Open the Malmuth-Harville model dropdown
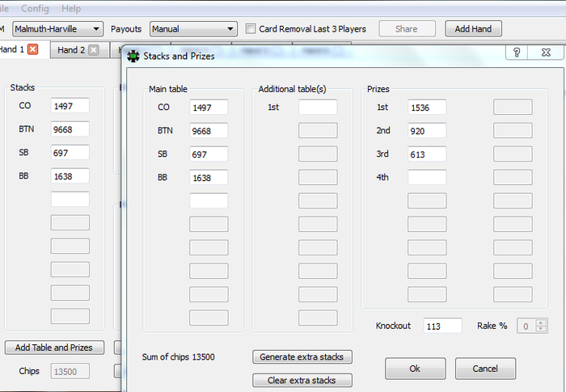 click(57, 28)
